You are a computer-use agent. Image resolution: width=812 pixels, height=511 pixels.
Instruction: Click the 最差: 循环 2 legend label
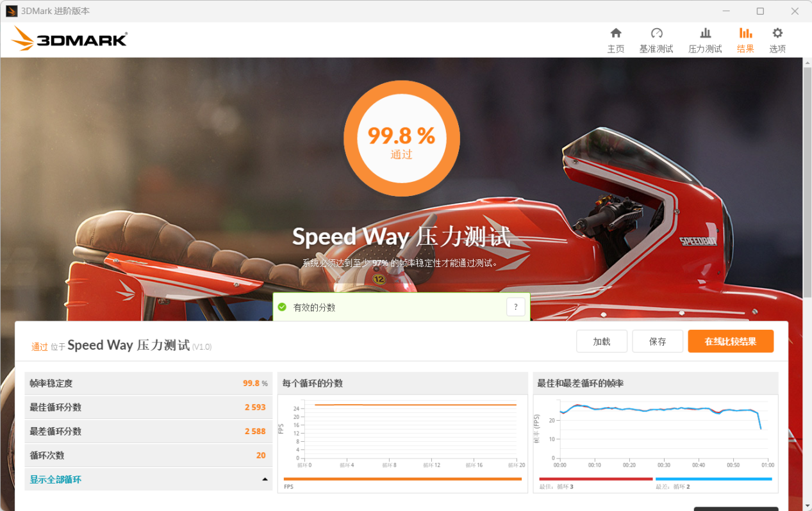point(672,487)
